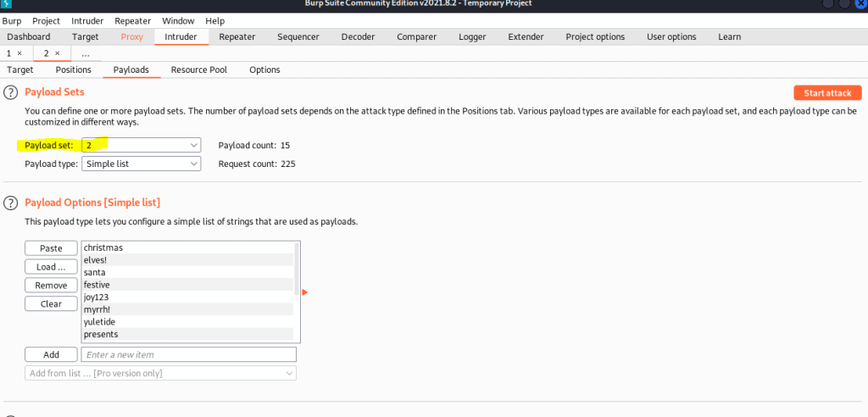
Task: Click the Load ... button
Action: coord(51,267)
